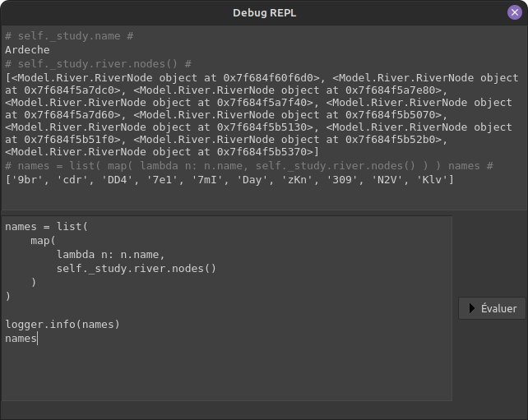
Task: Click the Évaluer button
Action: [492, 308]
